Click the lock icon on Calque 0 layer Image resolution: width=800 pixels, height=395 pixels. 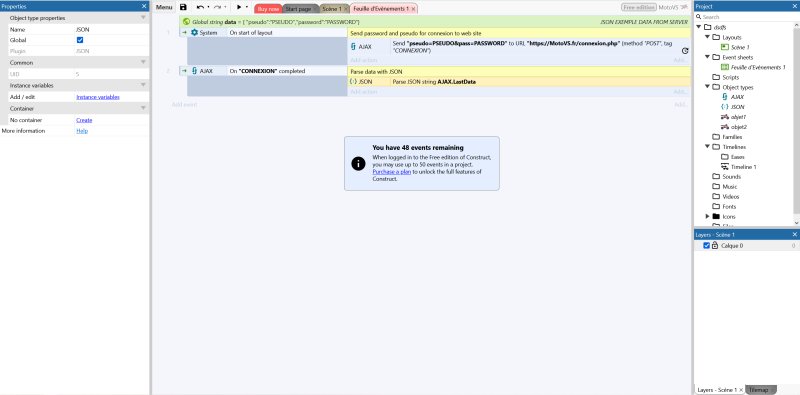(x=715, y=245)
